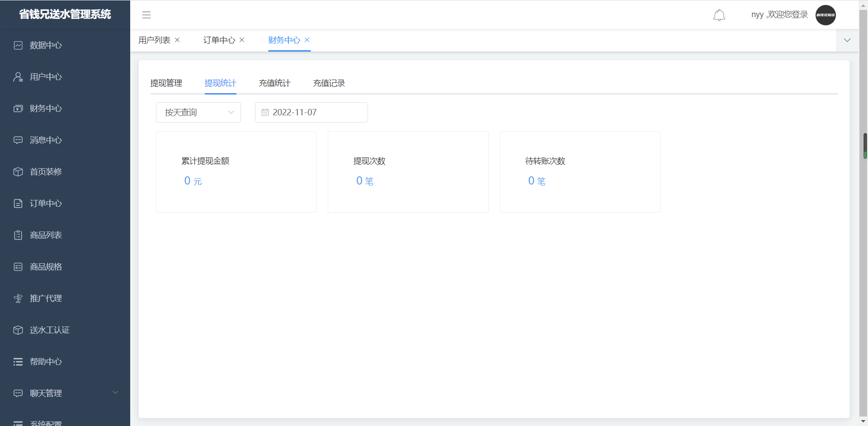Screen dimensions: 868x426
Task: Open 推广代理 in the sidebar
Action: coord(46,298)
